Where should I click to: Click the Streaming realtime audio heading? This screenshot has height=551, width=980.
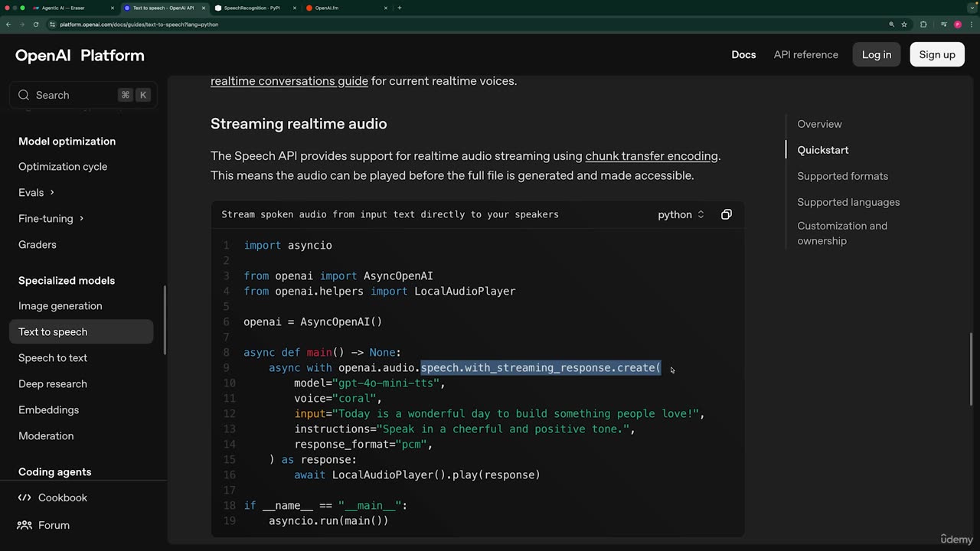pos(299,123)
